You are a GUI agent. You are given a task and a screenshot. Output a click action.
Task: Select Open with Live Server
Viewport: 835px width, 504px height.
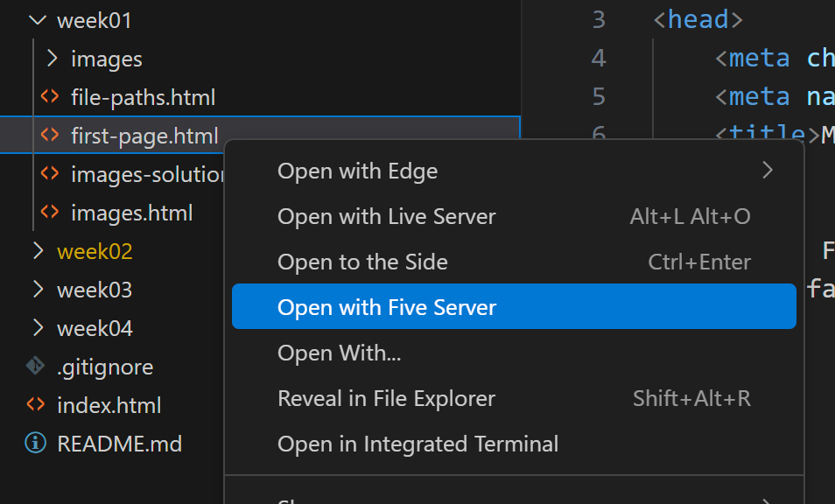click(386, 216)
